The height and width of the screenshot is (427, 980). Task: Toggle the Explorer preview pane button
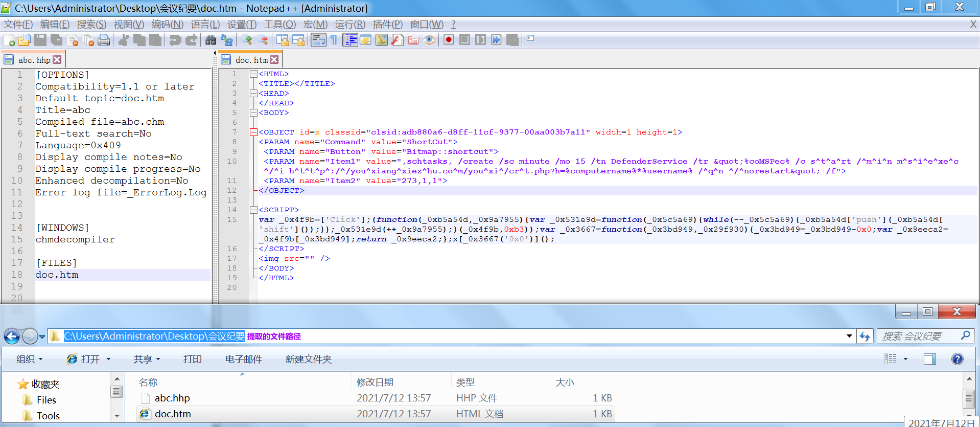(x=930, y=359)
